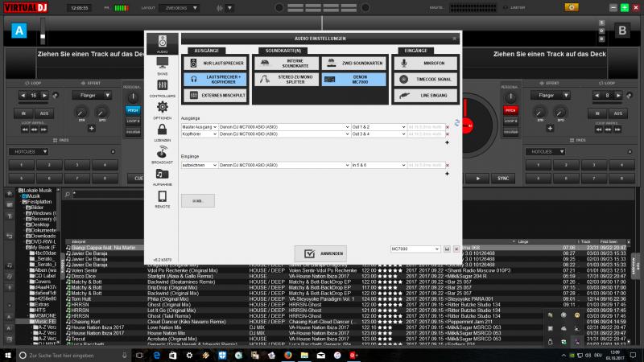Open File Explorer from taskbar
The width and height of the screenshot is (644, 362).
[x=304, y=355]
